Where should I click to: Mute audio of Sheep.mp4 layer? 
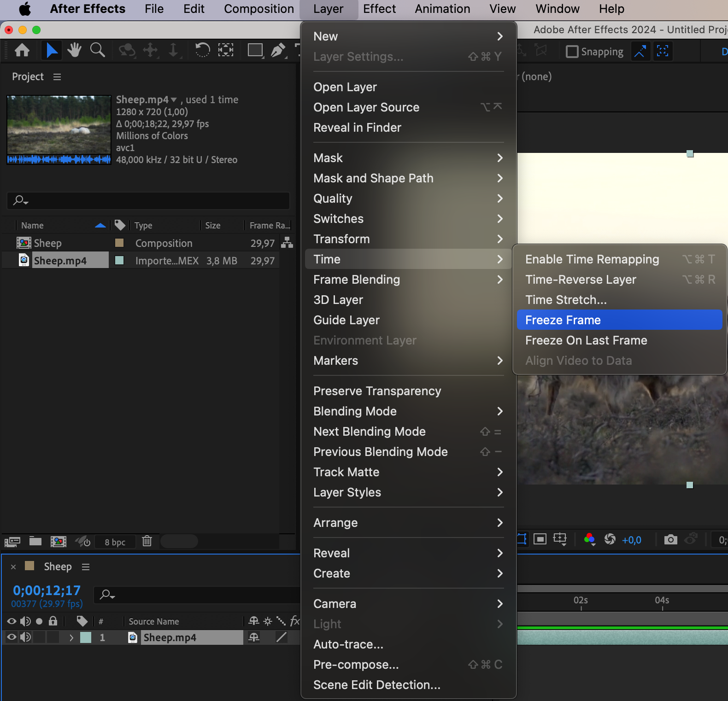click(25, 637)
